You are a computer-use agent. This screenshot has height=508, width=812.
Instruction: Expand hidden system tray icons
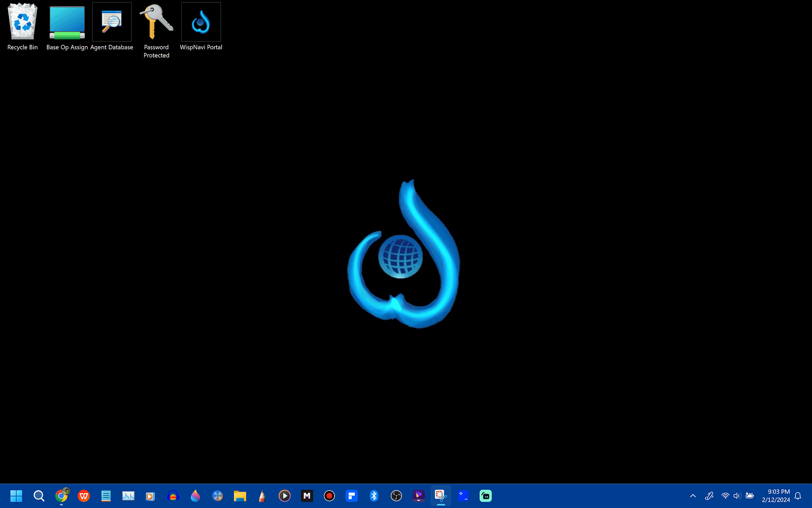pyautogui.click(x=692, y=496)
